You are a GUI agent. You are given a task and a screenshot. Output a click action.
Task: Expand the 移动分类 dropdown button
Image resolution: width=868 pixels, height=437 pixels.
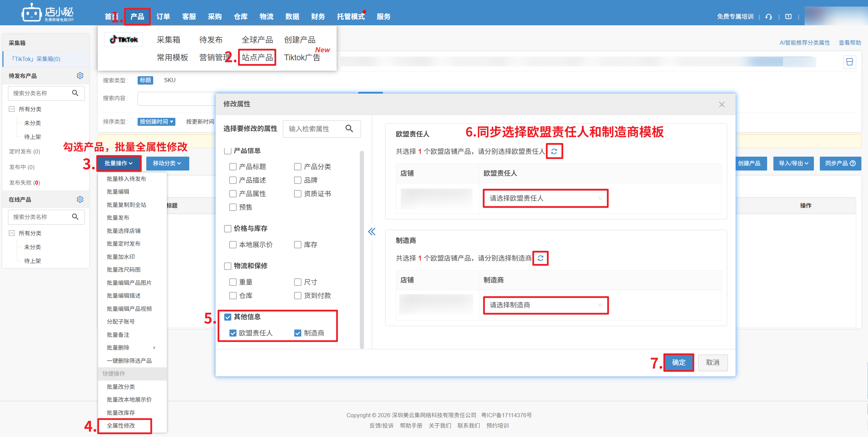pyautogui.click(x=167, y=163)
